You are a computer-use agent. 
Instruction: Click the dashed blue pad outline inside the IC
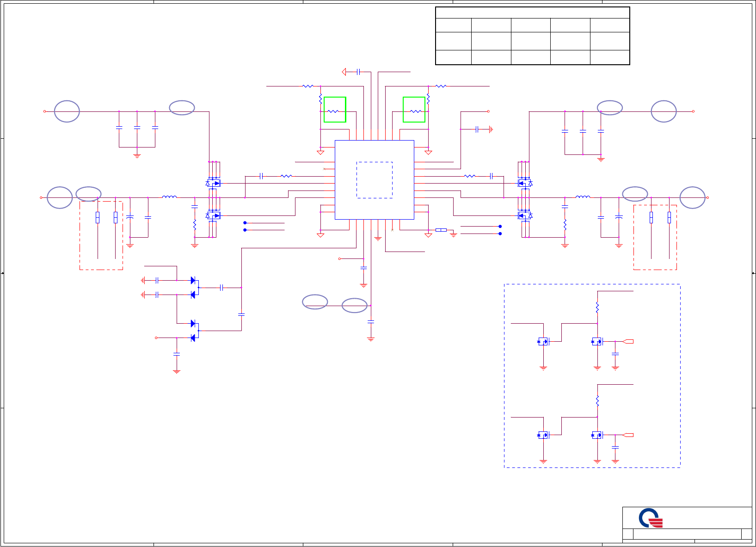375,180
